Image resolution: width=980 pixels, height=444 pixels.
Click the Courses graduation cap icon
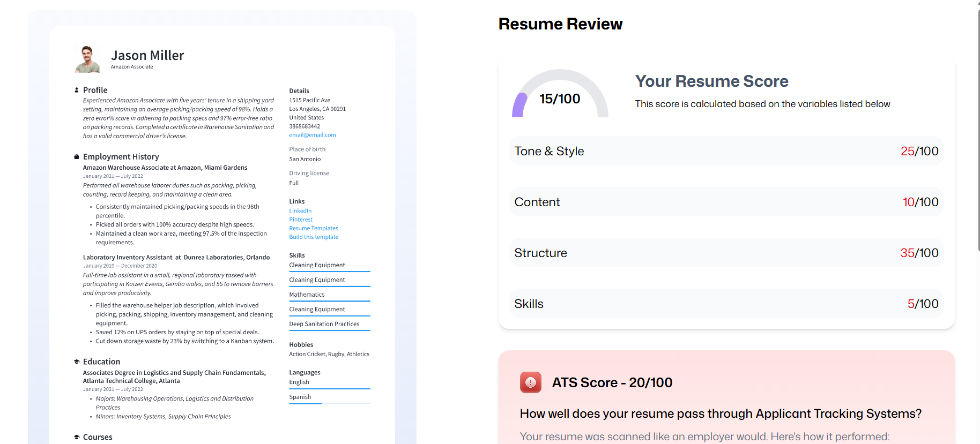click(x=77, y=438)
